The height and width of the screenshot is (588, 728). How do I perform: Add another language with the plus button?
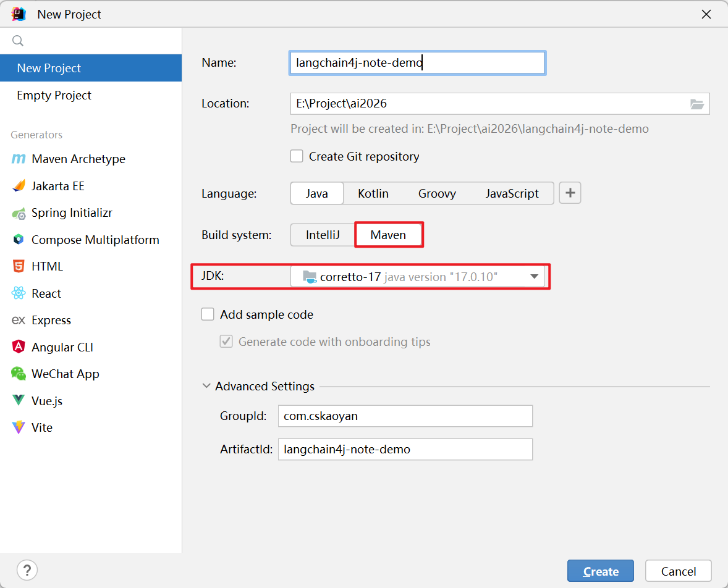[570, 193]
